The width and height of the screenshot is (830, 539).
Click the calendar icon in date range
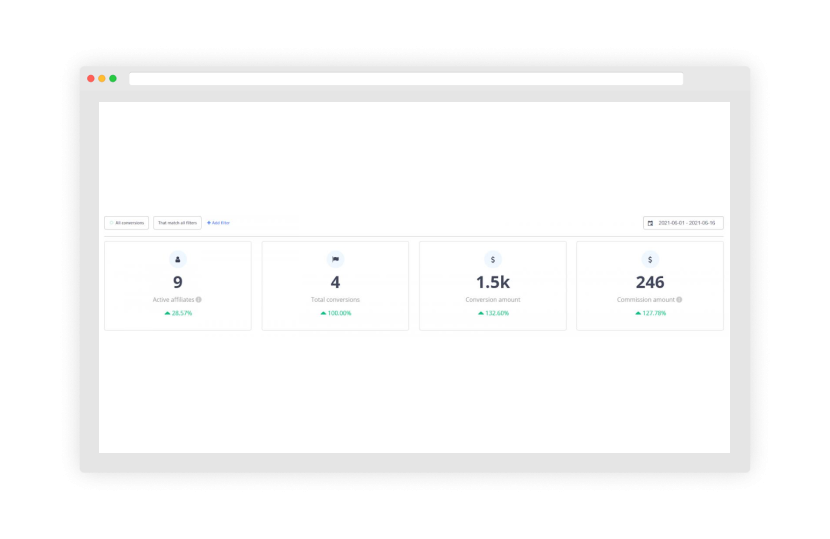(650, 223)
